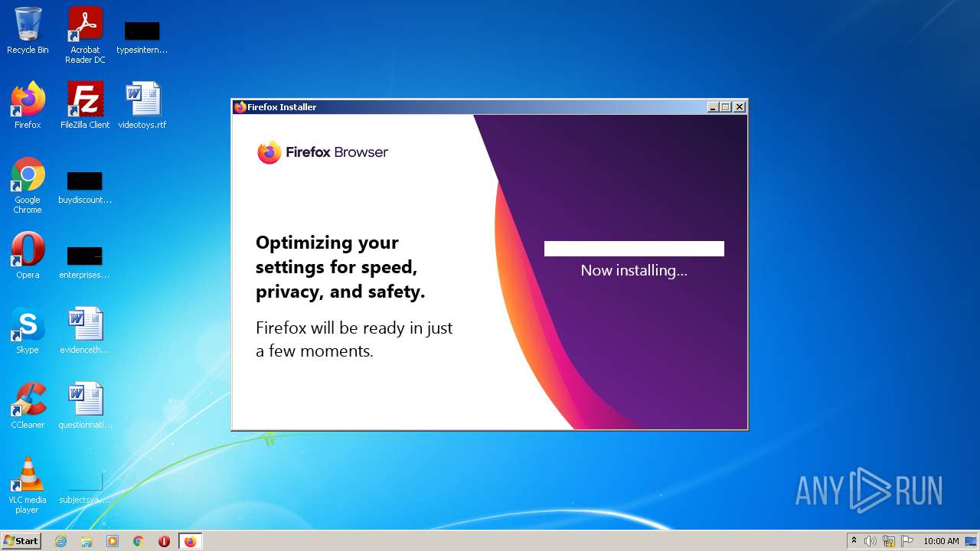Open media player taskbar icon
This screenshot has width=980, height=551.
pos(113,541)
